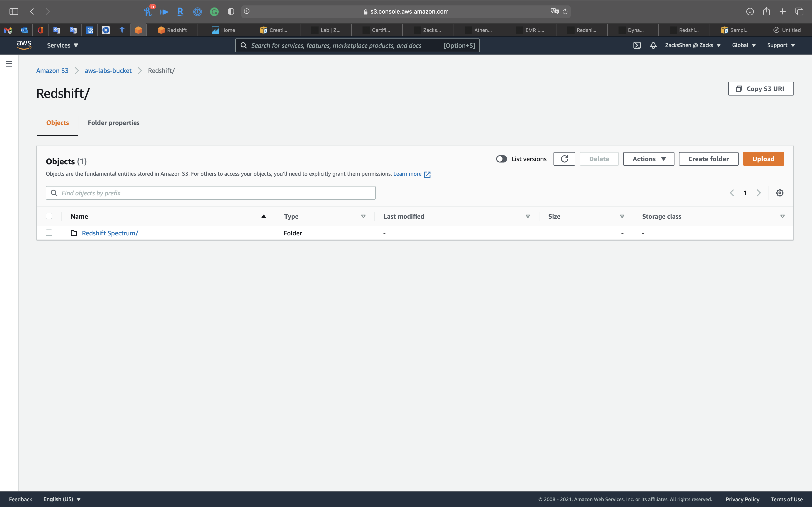This screenshot has width=812, height=507.
Task: Switch to the Folder properties tab
Action: (114, 123)
